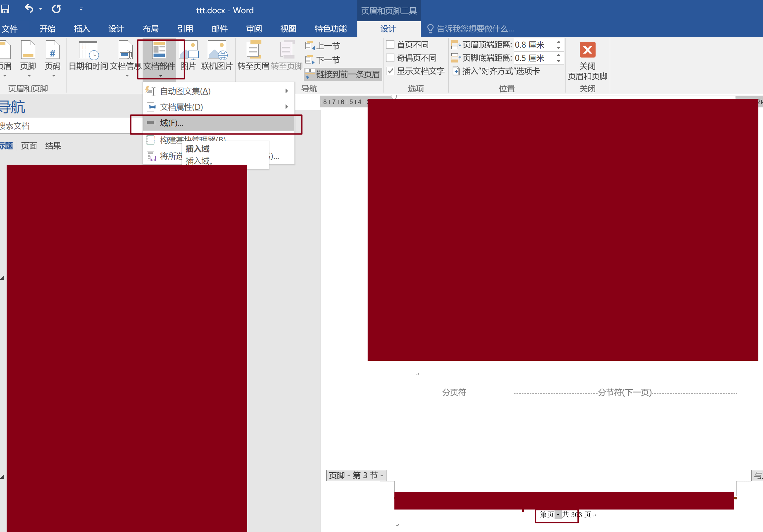Screen dimensions: 763x532
Task: Close header and footer with red X
Action: 587,50
